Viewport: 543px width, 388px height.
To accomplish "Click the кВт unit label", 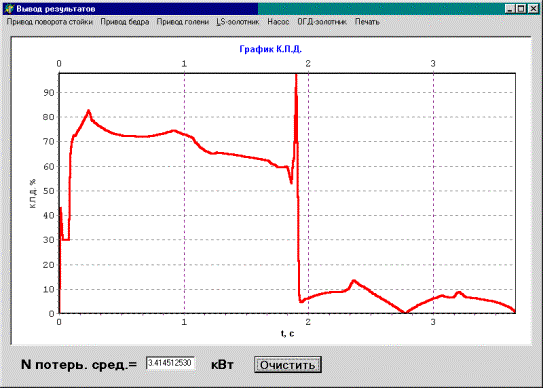I will (222, 365).
